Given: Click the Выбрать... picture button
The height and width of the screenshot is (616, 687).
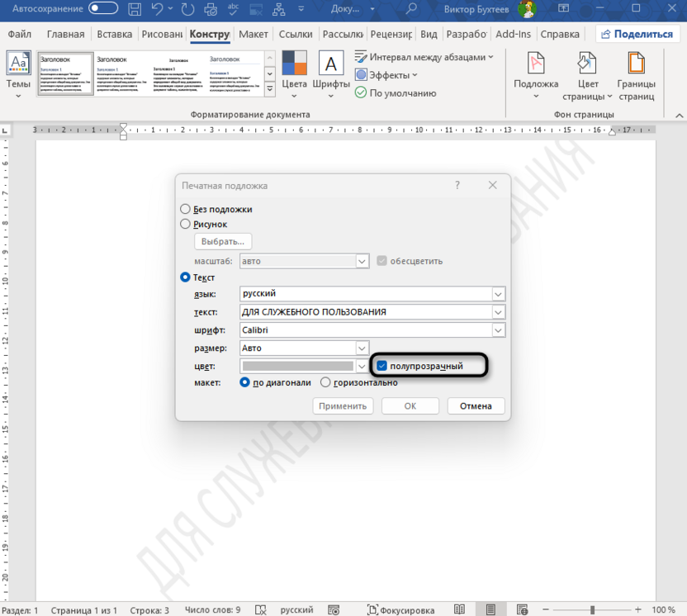Looking at the screenshot, I should pos(223,241).
